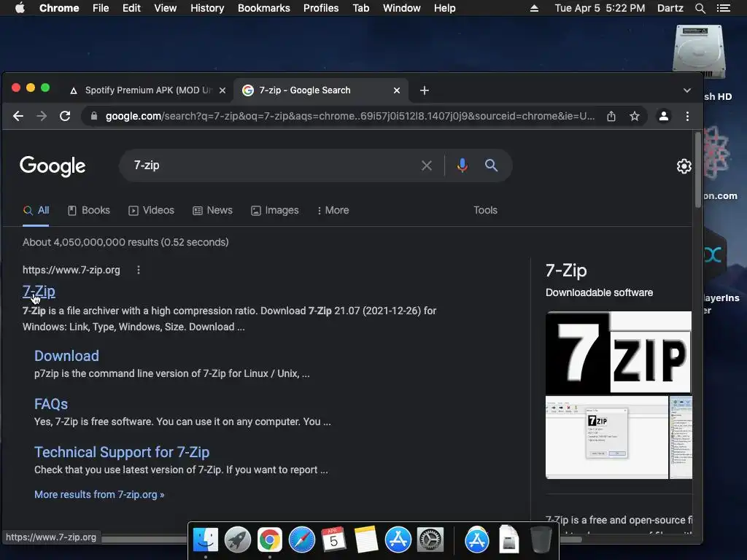Viewport: 747px width, 560px height.
Task: Open the Download sitelink
Action: click(66, 356)
